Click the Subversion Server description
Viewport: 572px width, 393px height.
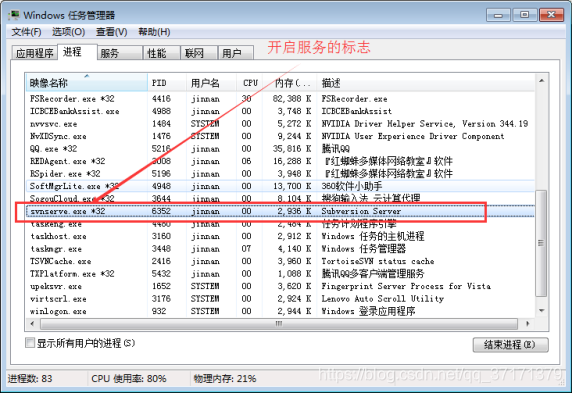(361, 211)
